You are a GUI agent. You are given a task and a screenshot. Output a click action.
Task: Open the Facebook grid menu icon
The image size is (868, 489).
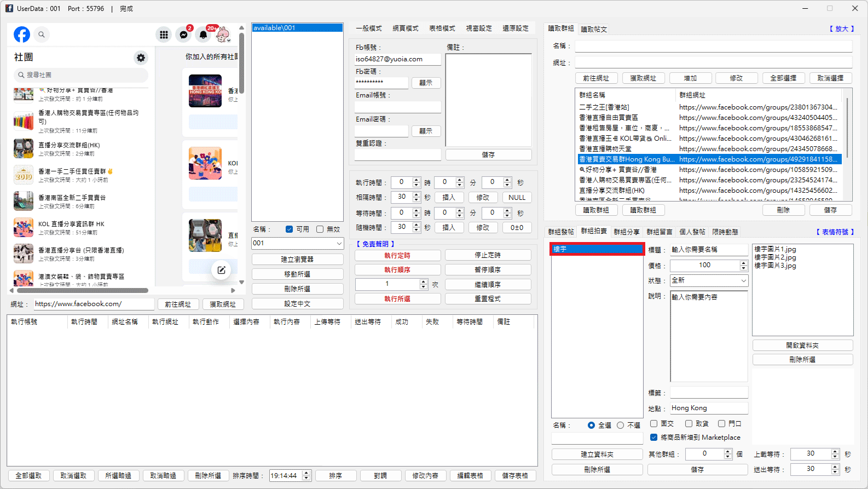click(x=164, y=34)
